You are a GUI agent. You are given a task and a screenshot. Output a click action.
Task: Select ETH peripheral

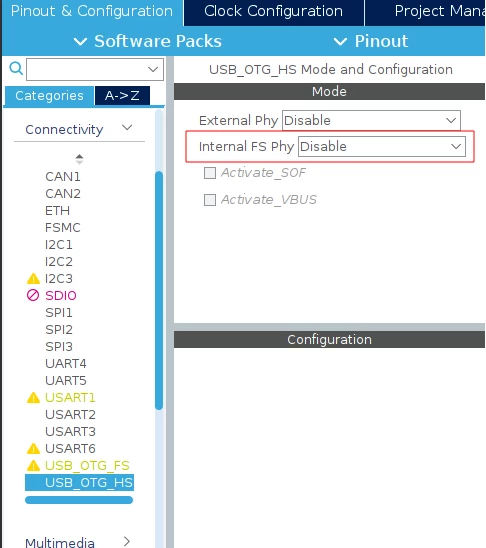click(58, 211)
